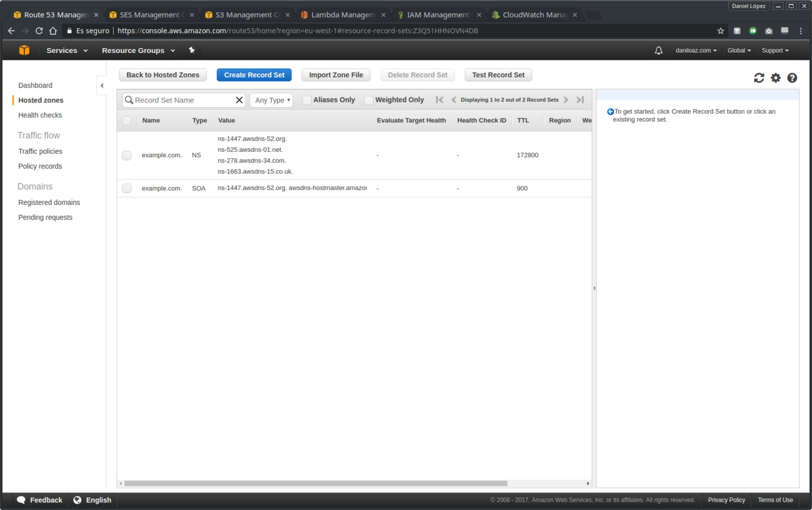Image resolution: width=812 pixels, height=510 pixels.
Task: Enable the Weighted Only filter
Action: tap(369, 99)
